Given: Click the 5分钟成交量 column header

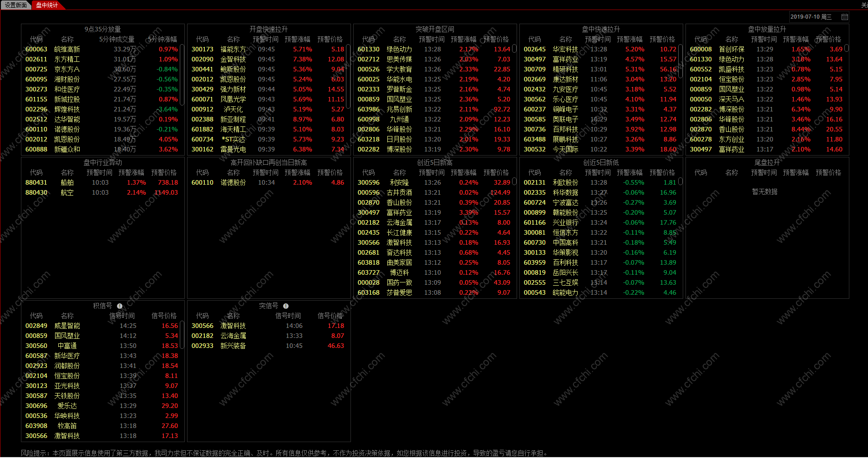Looking at the screenshot, I should coord(117,39).
